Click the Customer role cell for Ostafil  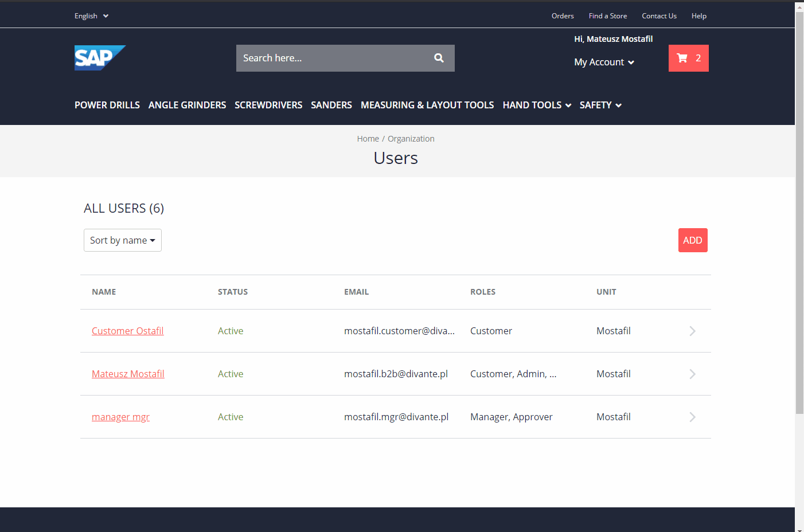coord(491,331)
